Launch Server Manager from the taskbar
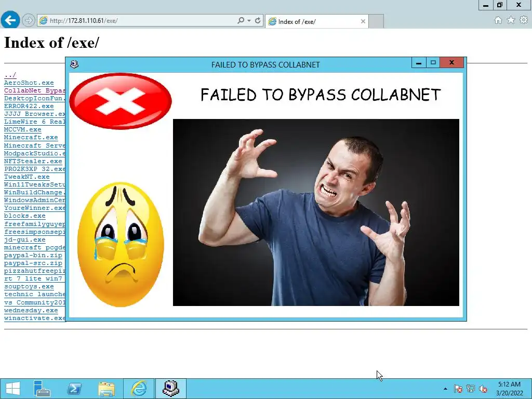The height and width of the screenshot is (399, 532). [42, 389]
